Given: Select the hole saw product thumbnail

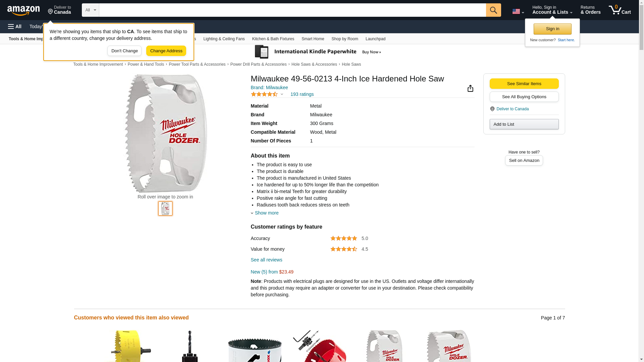Looking at the screenshot, I should pos(165,208).
